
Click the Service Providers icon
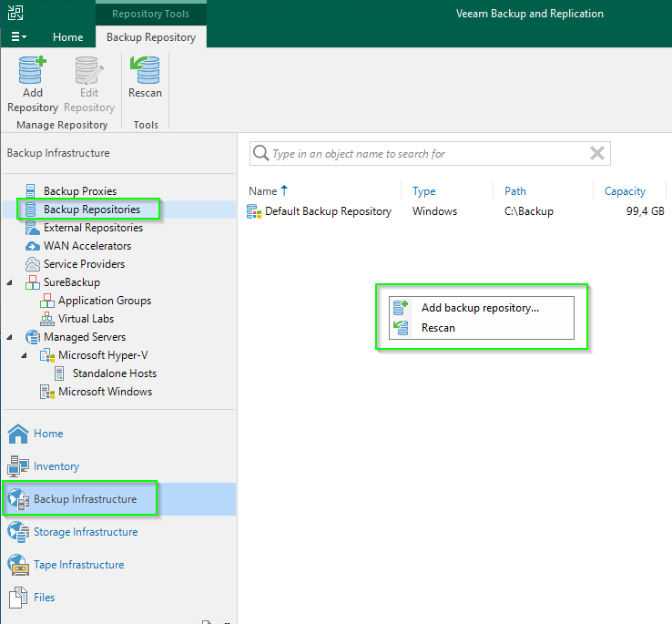click(x=33, y=264)
